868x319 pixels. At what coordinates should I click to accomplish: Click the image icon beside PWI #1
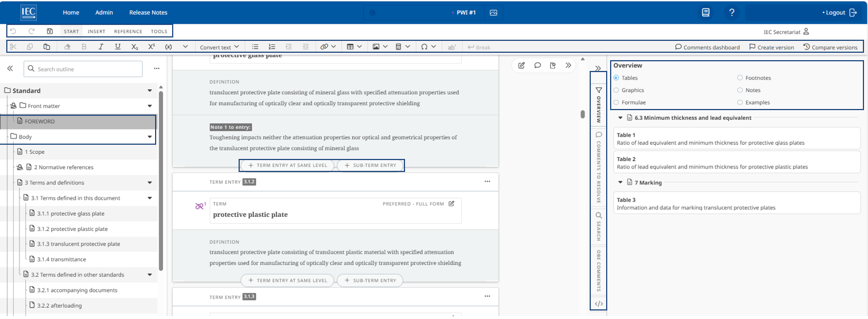493,12
